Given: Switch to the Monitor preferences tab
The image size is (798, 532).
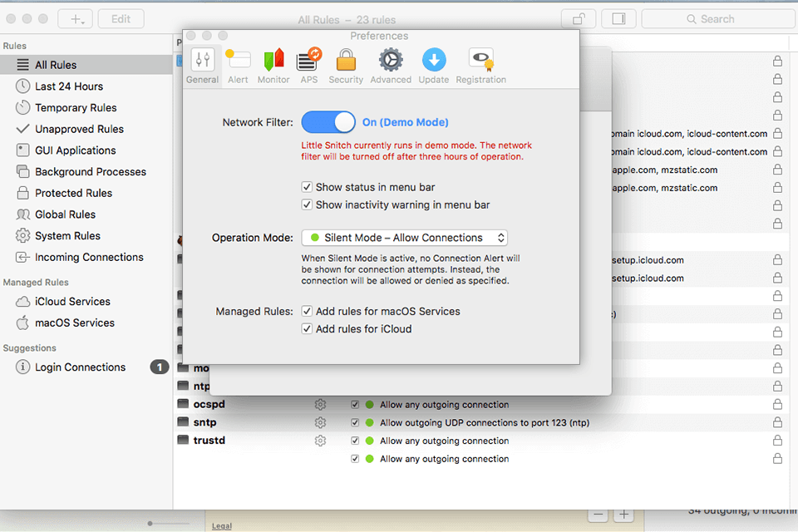Looking at the screenshot, I should click(x=273, y=66).
